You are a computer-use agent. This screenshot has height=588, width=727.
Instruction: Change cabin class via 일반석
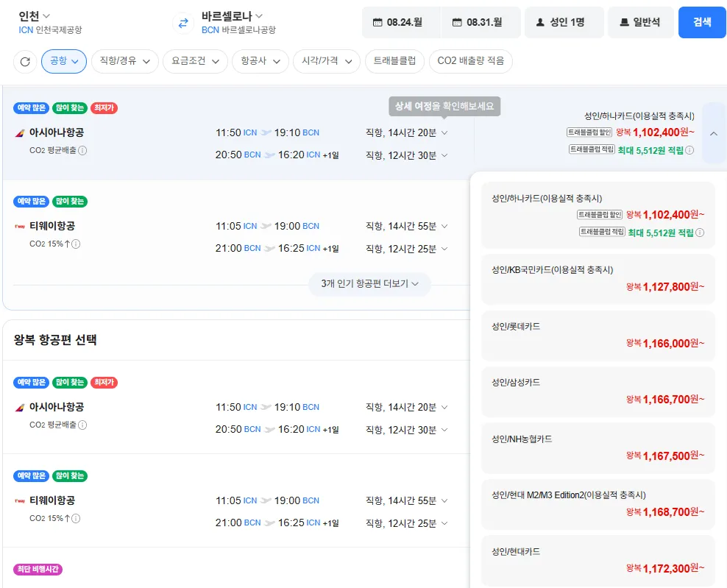click(x=641, y=22)
